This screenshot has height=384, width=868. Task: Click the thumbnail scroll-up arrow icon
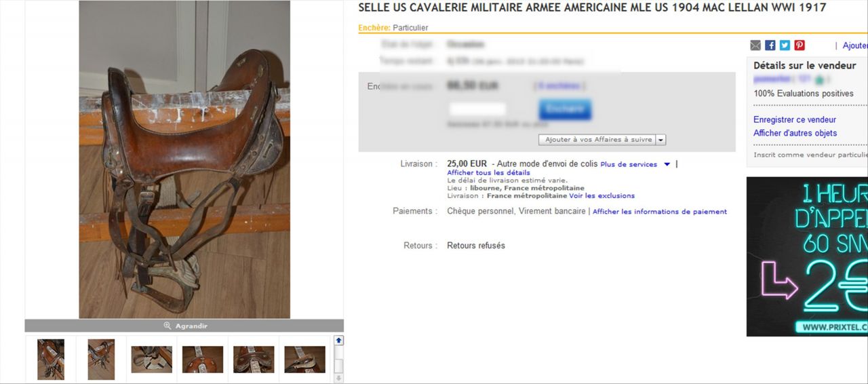tap(339, 341)
